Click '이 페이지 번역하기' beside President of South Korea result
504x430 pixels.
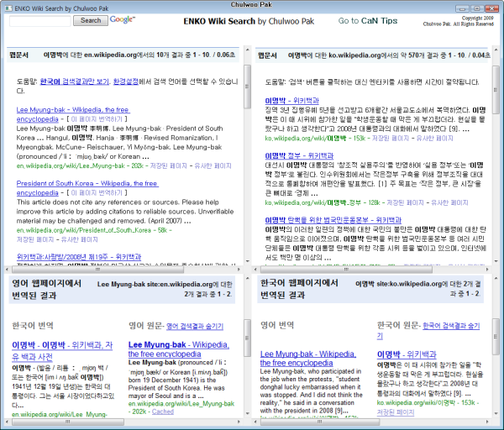click(x=97, y=193)
